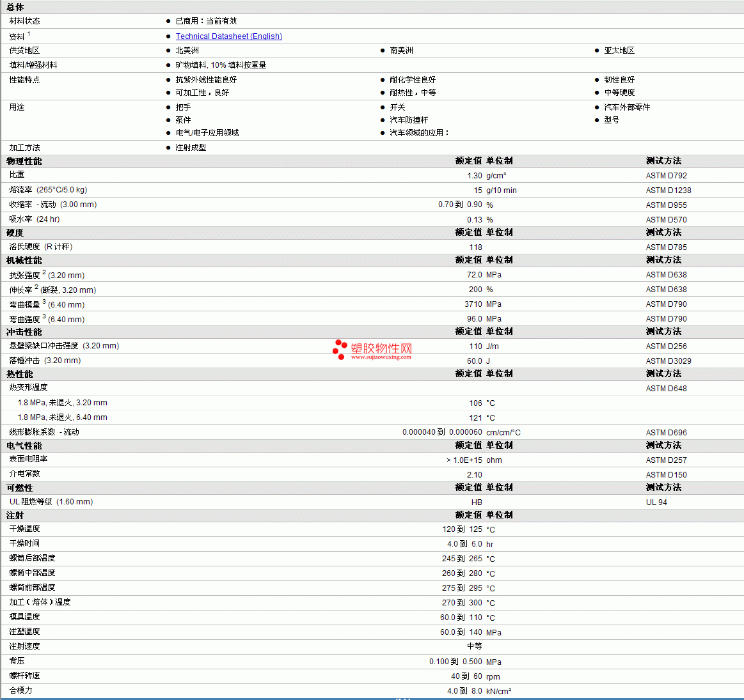Click the 洛氏硬度 value 118
744x700 pixels.
(x=476, y=247)
